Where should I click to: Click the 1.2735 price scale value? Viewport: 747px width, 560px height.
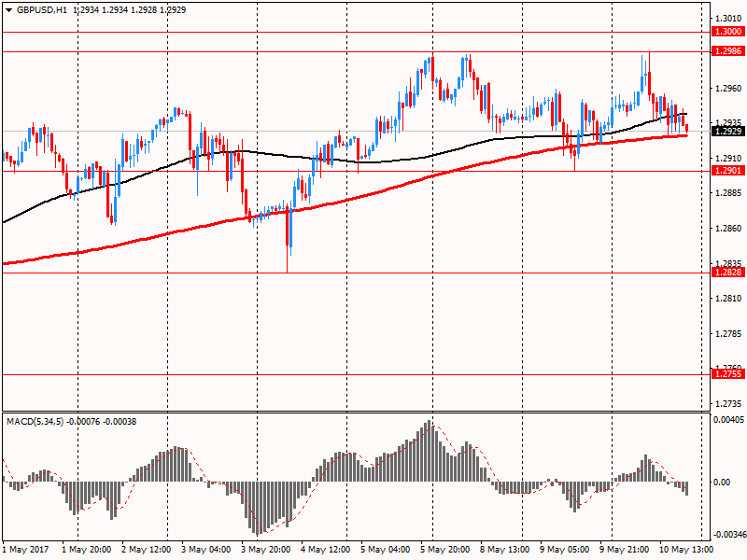pyautogui.click(x=729, y=404)
